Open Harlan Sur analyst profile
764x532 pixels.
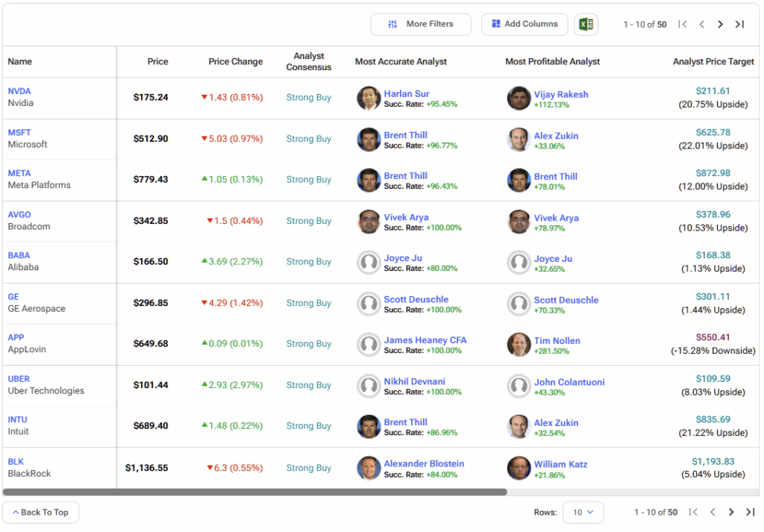click(407, 93)
